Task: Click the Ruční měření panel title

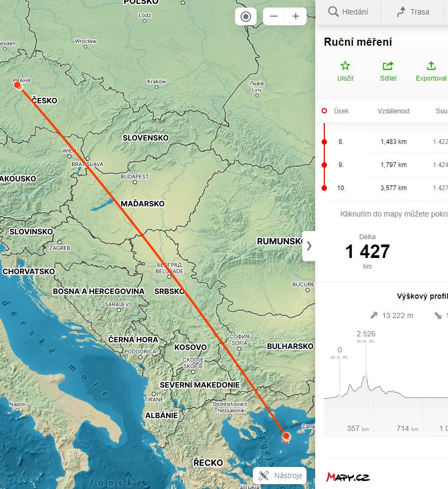Action: [358, 42]
